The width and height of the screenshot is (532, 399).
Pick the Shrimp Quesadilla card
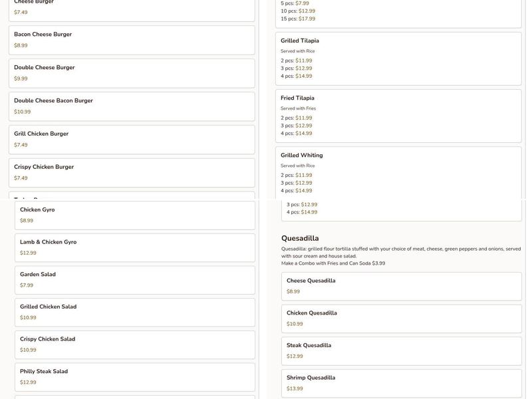pos(401,383)
